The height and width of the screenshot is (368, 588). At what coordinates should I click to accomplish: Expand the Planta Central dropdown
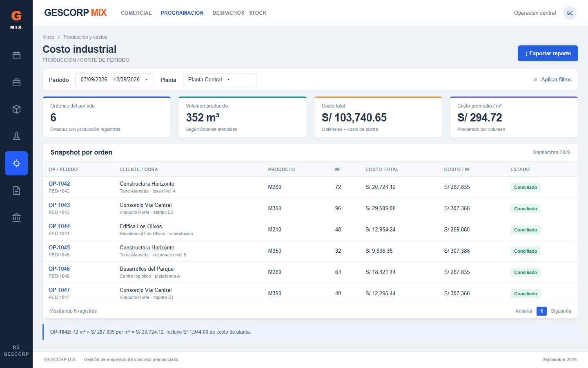pos(220,80)
